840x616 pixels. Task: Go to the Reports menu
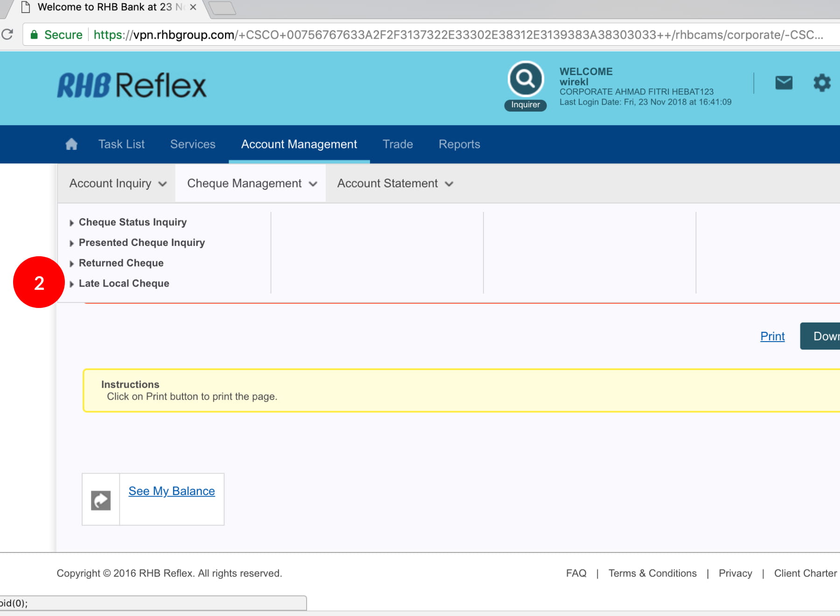tap(459, 144)
